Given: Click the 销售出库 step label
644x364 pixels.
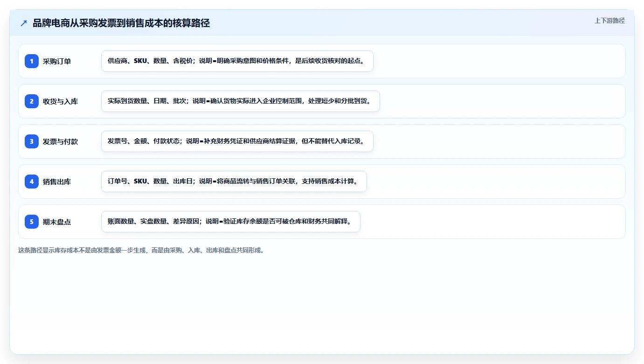Looking at the screenshot, I should click(x=57, y=182).
